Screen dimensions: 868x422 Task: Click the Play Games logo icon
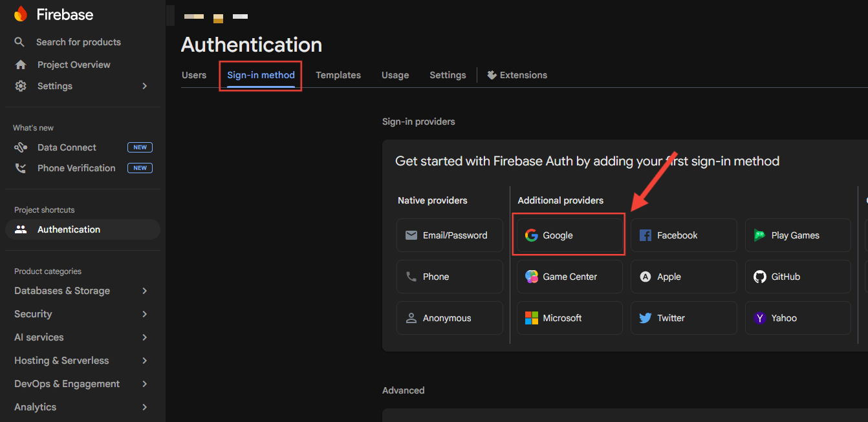(x=760, y=235)
